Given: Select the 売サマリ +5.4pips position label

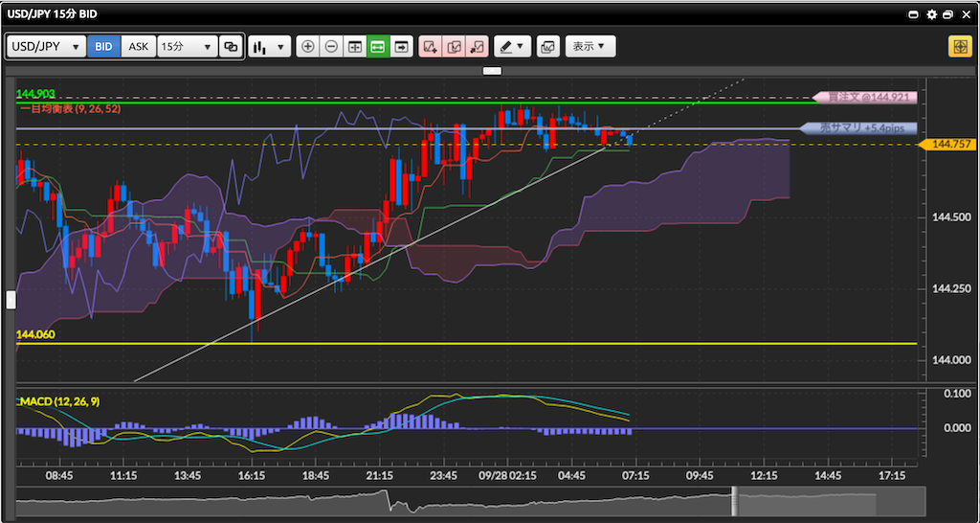Looking at the screenshot, I should 858,128.
